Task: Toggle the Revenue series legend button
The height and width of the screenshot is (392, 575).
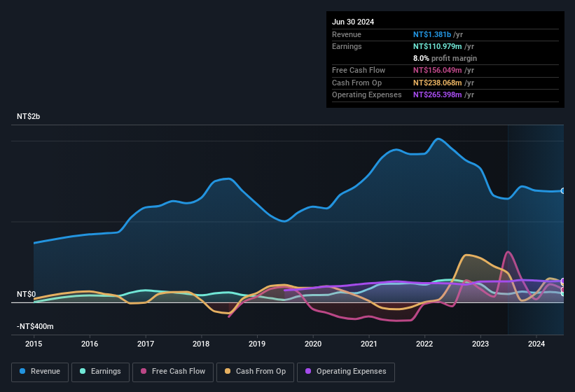Action: click(x=40, y=372)
